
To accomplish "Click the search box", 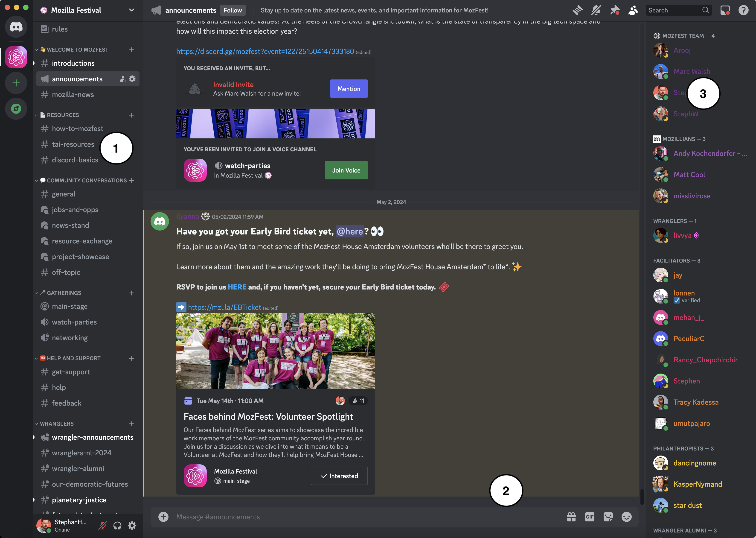I will [678, 10].
